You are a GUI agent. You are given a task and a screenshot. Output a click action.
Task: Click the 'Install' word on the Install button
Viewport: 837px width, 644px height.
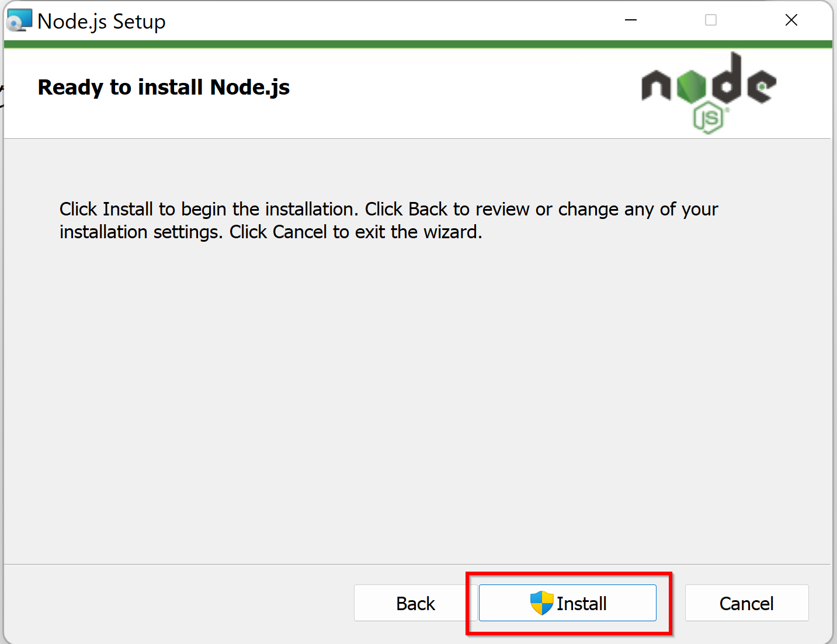(x=581, y=603)
